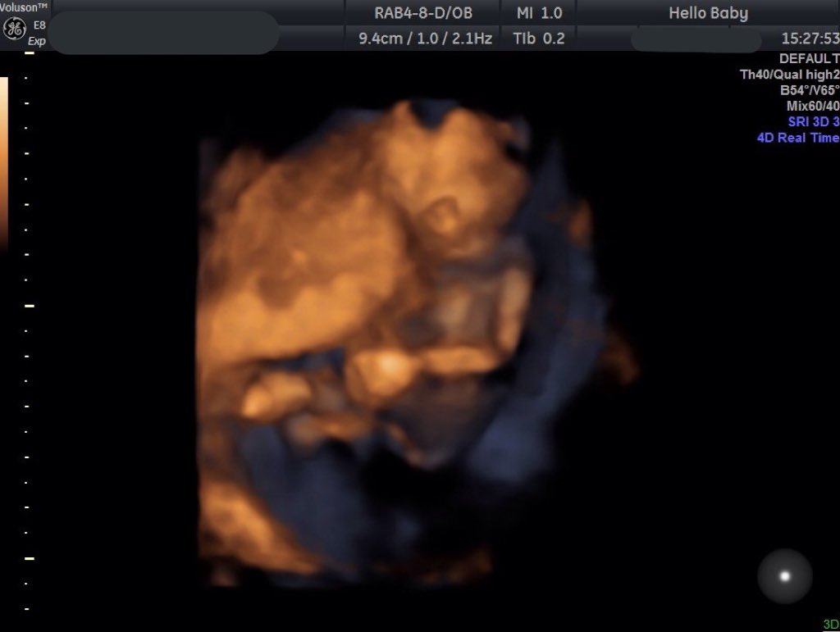Click the '9.4cm / 1.0 / 2.1Hz' depth readout
Screen dimensions: 840x632
point(426,39)
